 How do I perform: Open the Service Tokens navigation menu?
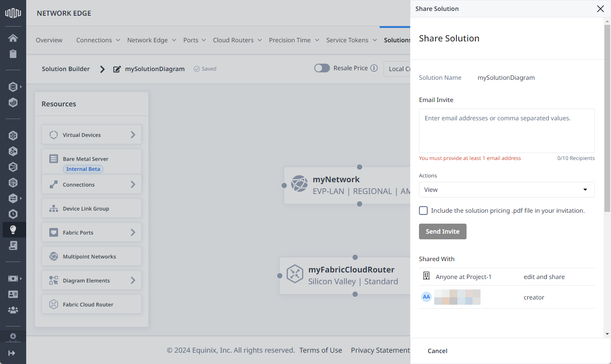[x=352, y=40]
